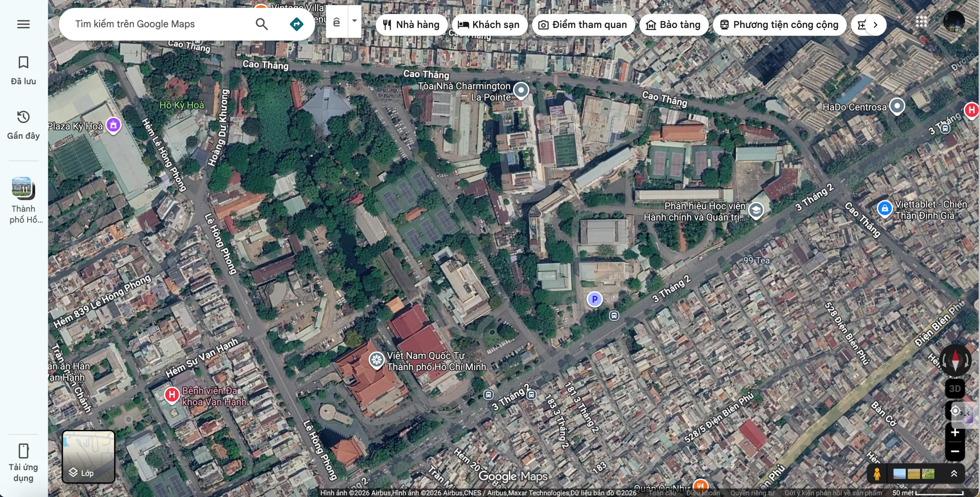Show my current location

tap(955, 411)
